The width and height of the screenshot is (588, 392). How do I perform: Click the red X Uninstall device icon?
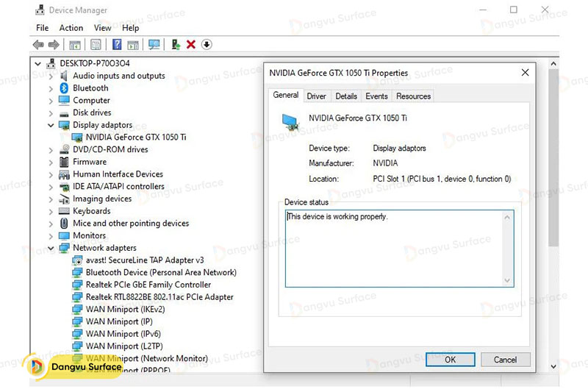191,45
